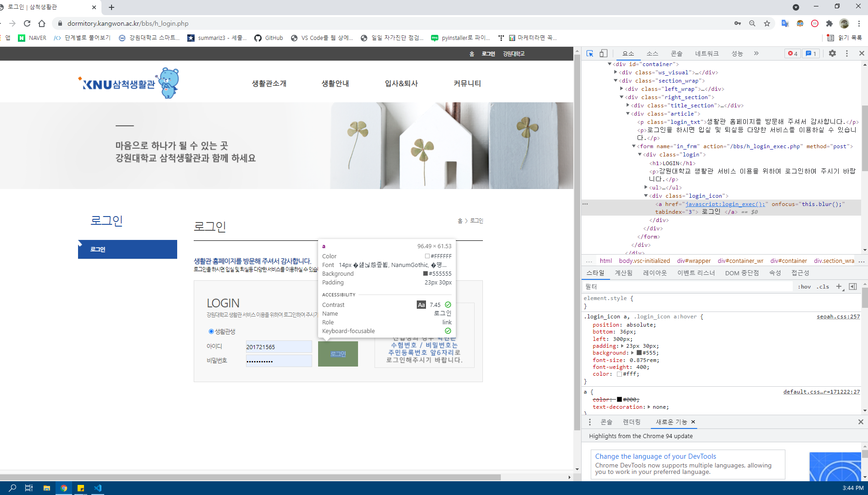
Task: Show more DevTools tabs with the chevron
Action: pos(756,54)
